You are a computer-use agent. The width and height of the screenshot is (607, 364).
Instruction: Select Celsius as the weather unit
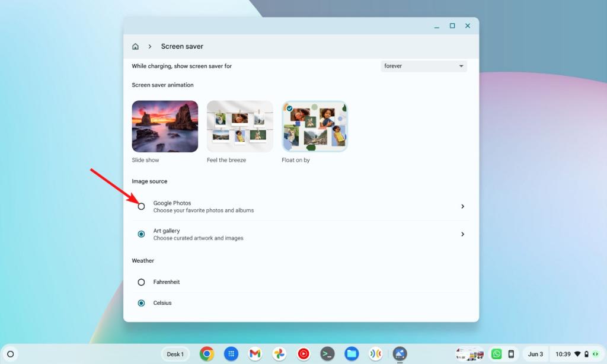(x=141, y=303)
